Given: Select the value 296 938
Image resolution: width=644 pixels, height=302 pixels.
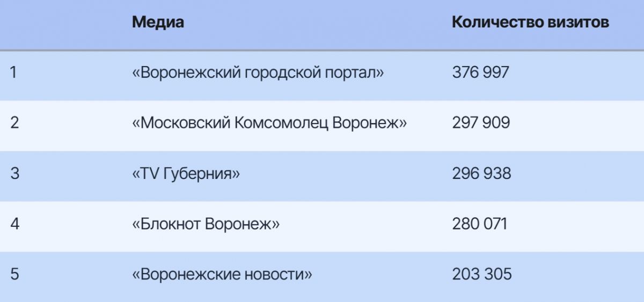Looking at the screenshot, I should [481, 174].
